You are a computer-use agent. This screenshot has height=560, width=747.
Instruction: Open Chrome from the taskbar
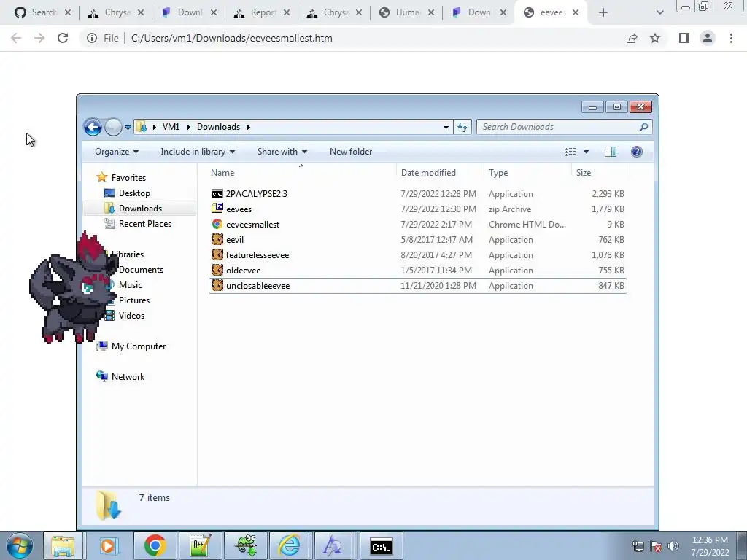[x=155, y=545]
